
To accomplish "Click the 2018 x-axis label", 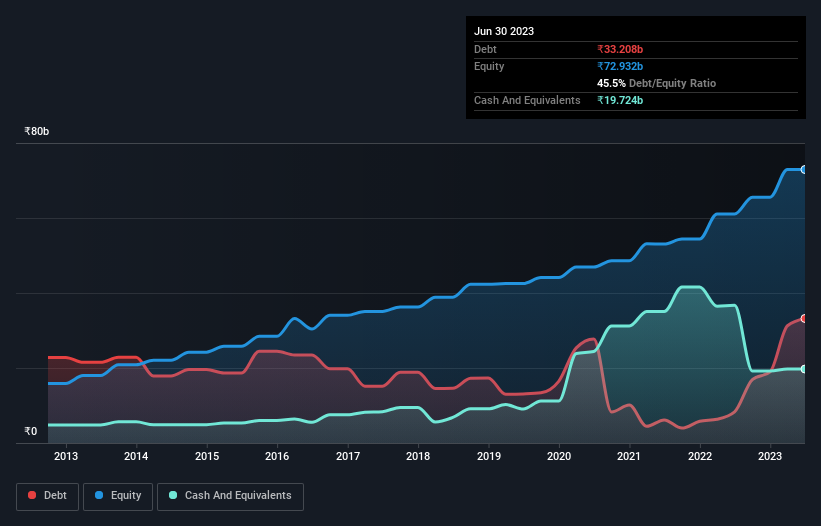I will [x=418, y=456].
